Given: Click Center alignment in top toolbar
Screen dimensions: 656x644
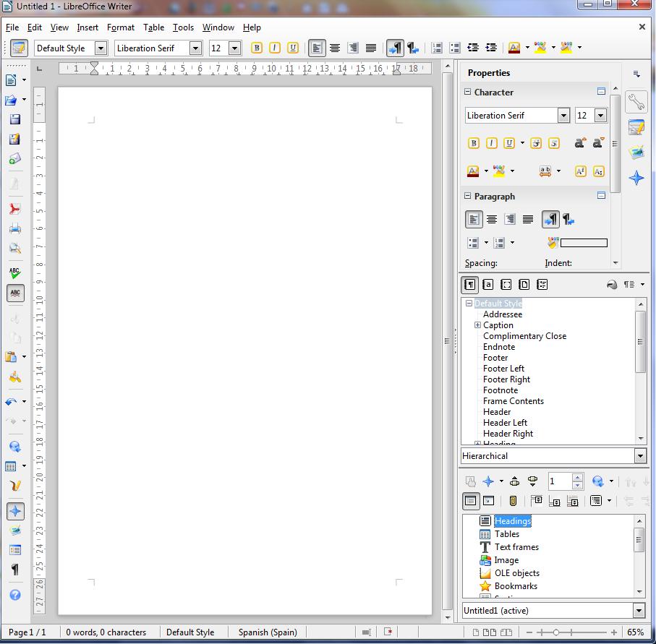Looking at the screenshot, I should [335, 48].
